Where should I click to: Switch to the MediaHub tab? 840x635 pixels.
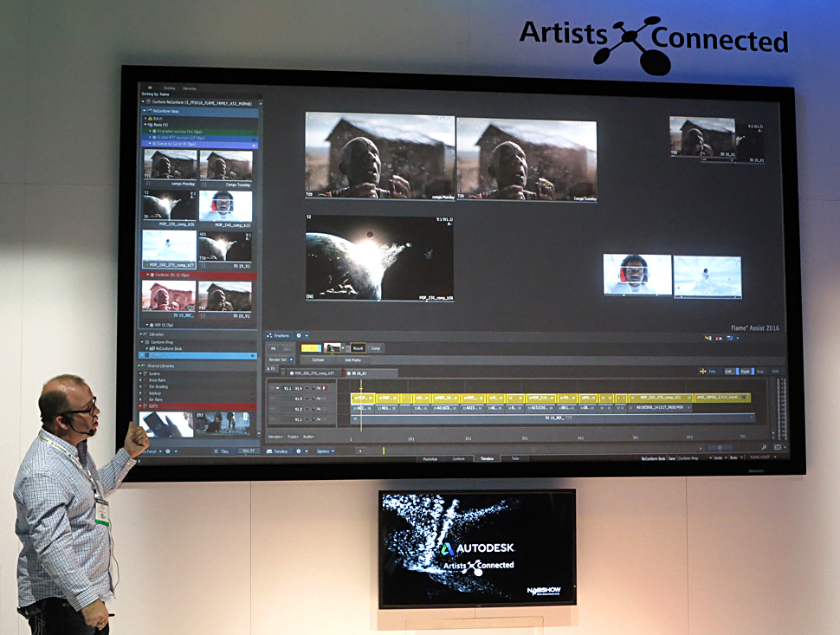pyautogui.click(x=430, y=458)
